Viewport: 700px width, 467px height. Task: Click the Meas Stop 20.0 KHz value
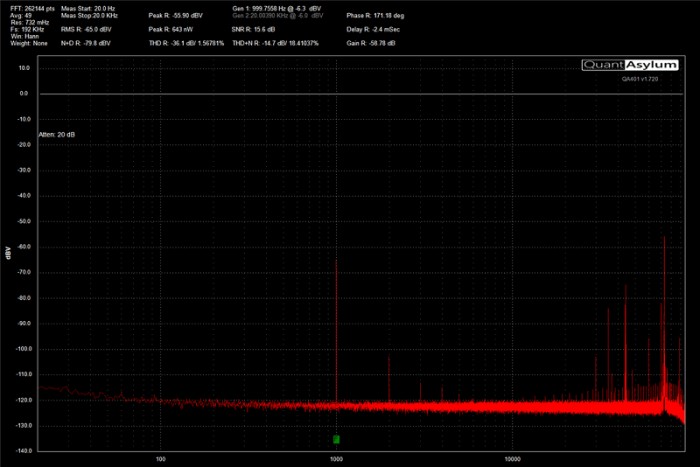point(89,16)
